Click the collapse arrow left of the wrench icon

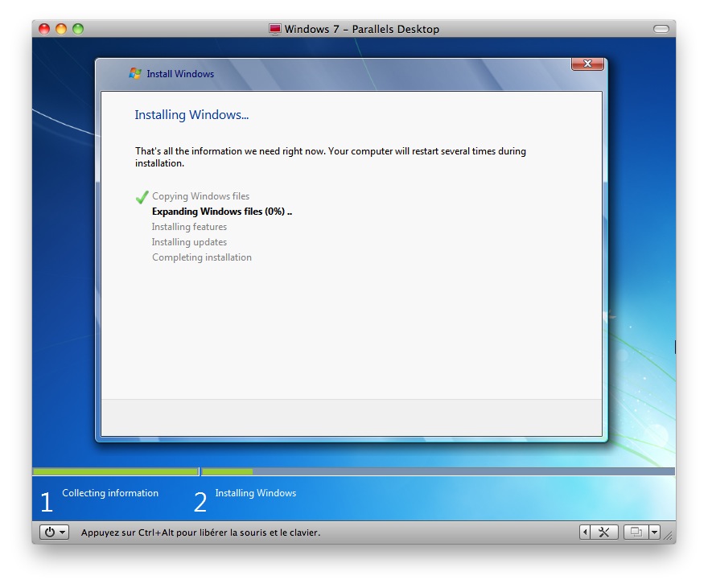(x=584, y=532)
